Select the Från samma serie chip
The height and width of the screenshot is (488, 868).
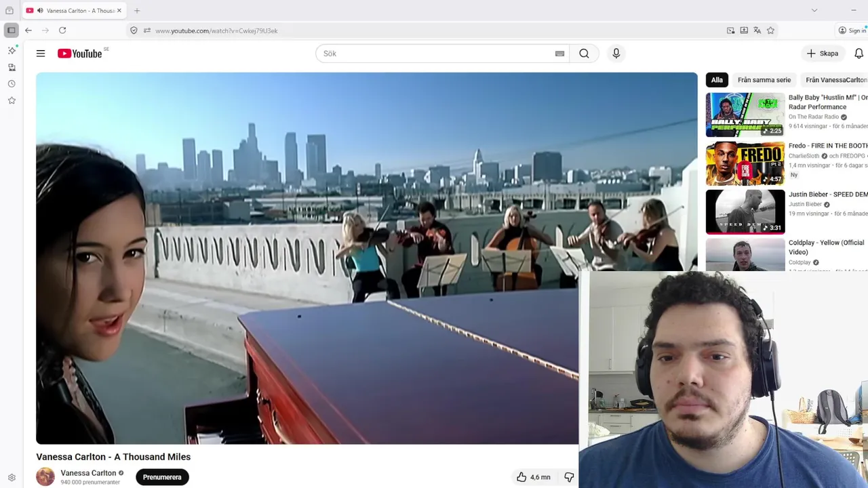point(764,80)
